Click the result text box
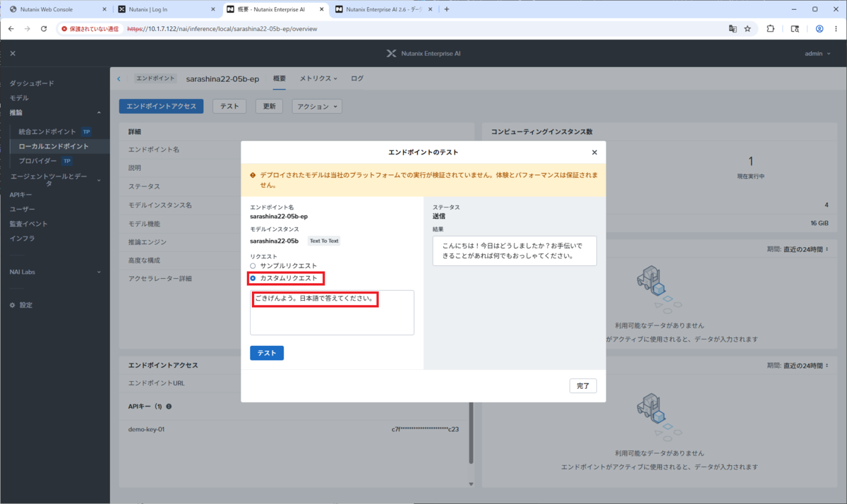This screenshot has width=847, height=504. [515, 251]
